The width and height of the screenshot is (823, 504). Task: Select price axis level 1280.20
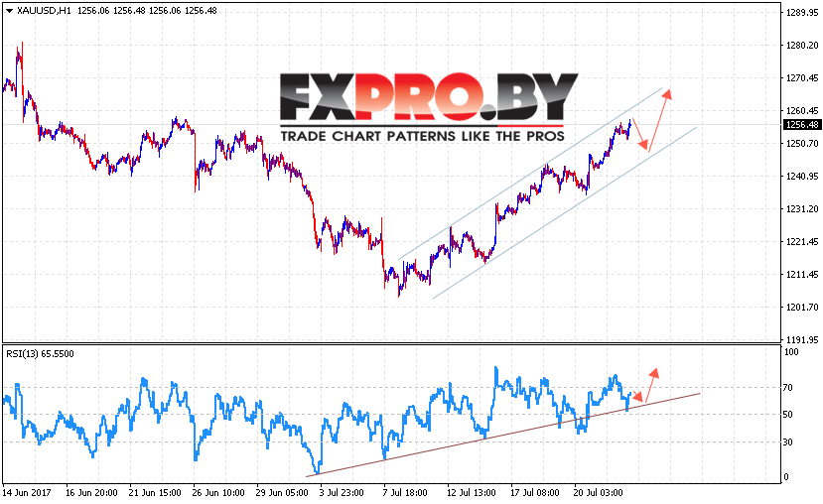[802, 46]
